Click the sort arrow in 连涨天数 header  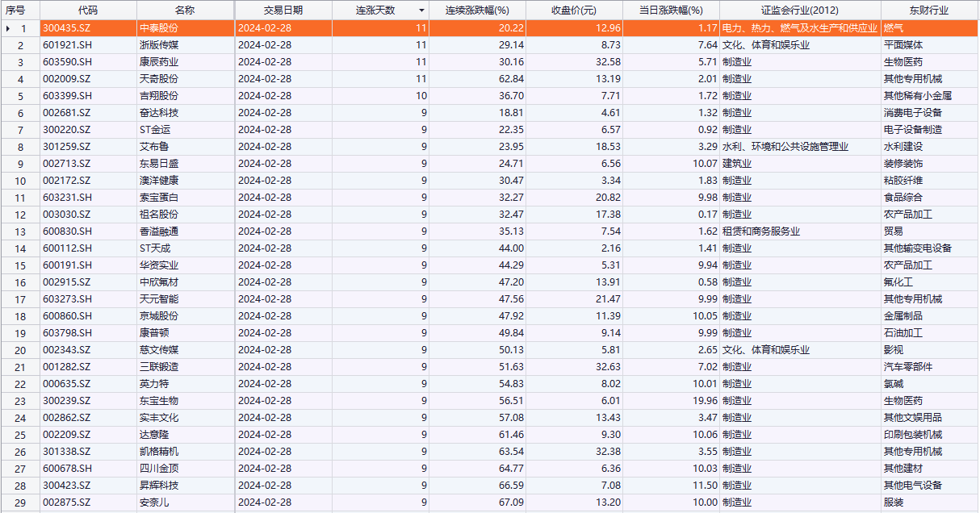pos(421,10)
